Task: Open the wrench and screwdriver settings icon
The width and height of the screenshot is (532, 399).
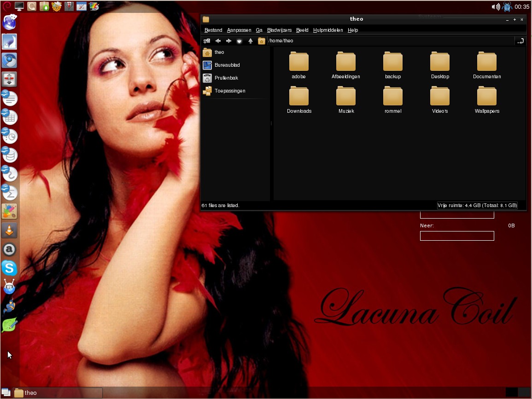Action: point(82,6)
